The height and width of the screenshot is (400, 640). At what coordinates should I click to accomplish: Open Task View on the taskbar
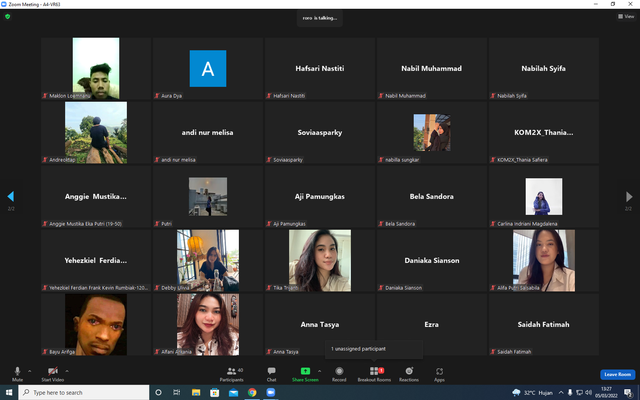[x=176, y=392]
